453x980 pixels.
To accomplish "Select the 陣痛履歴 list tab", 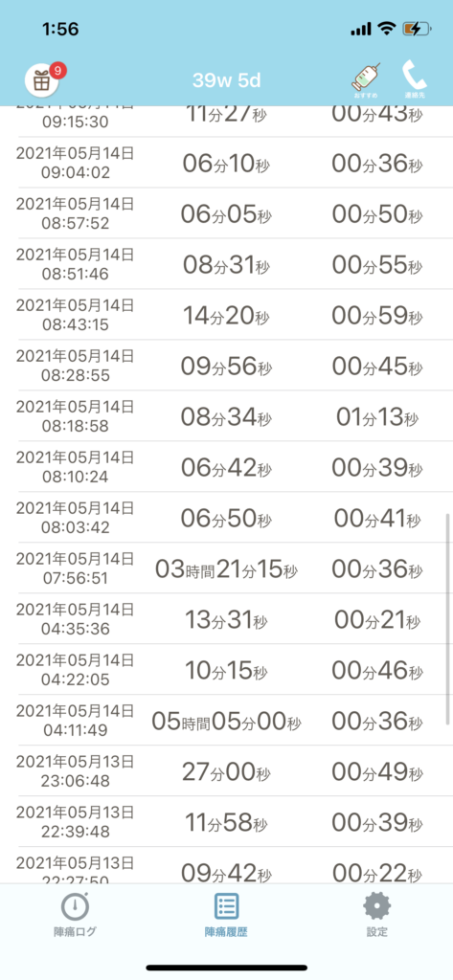I will click(x=226, y=915).
